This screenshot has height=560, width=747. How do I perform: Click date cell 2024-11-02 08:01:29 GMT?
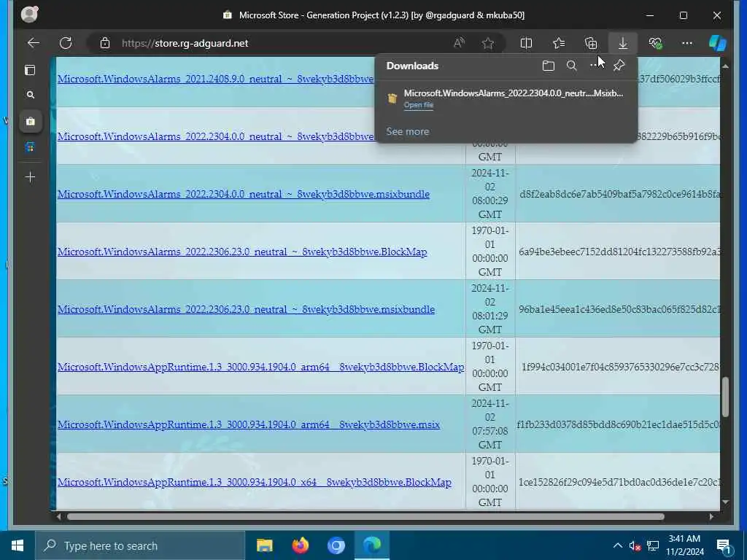point(490,309)
